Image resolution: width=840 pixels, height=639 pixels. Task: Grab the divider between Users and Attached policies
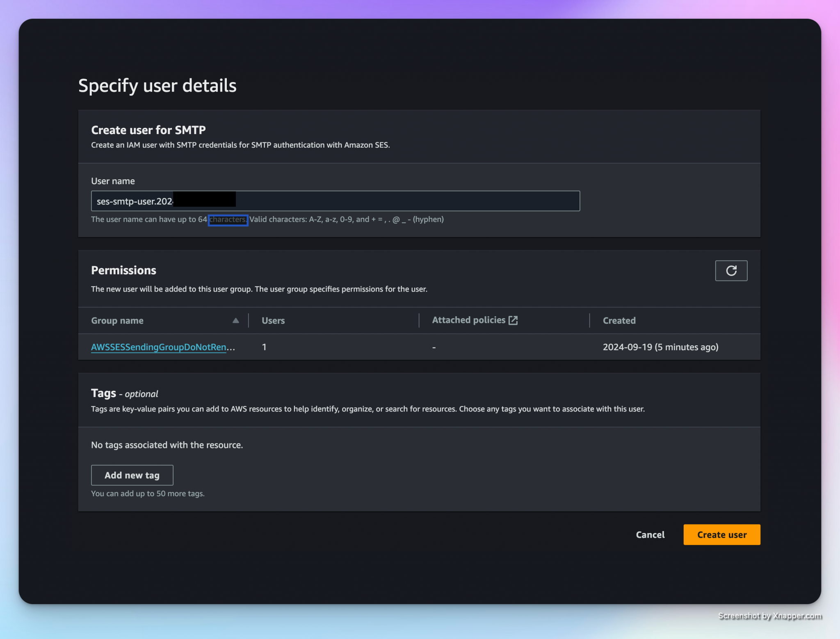point(419,320)
